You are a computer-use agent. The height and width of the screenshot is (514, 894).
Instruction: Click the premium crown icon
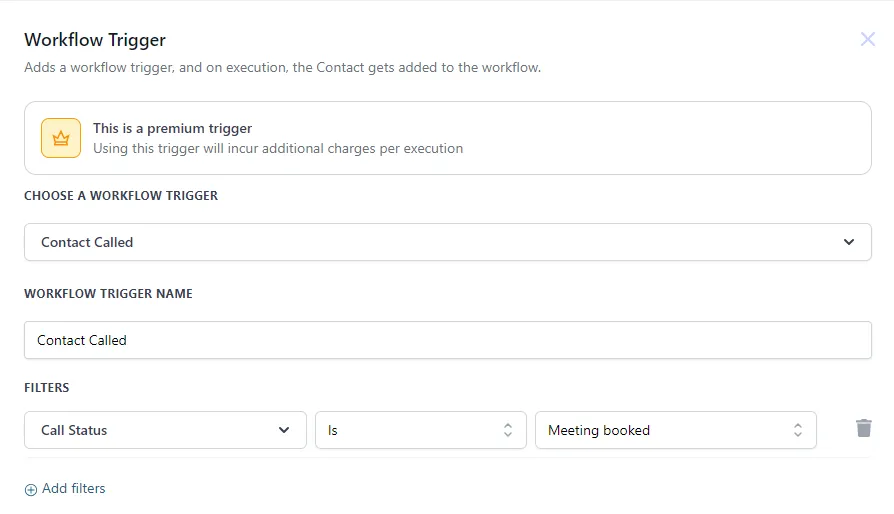tap(61, 138)
